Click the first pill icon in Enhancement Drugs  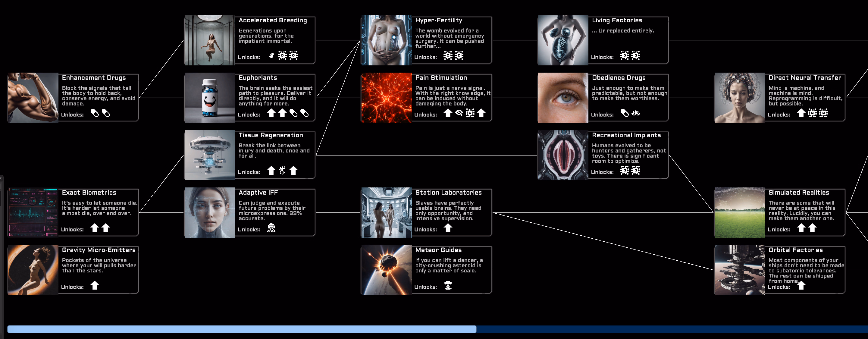point(95,113)
